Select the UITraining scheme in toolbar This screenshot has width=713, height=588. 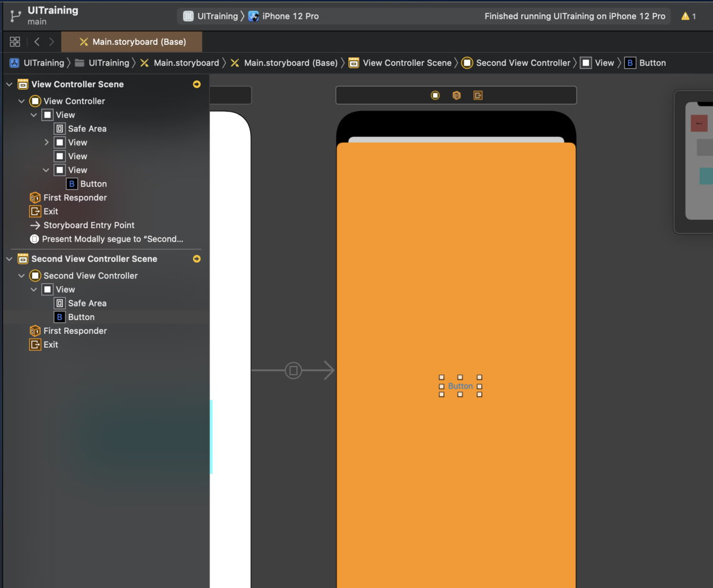click(x=210, y=16)
